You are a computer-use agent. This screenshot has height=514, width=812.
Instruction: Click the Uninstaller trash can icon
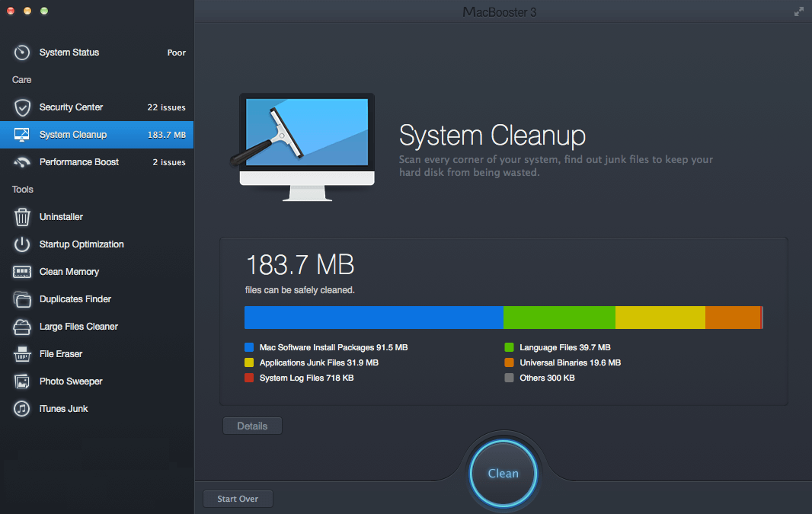pos(22,217)
